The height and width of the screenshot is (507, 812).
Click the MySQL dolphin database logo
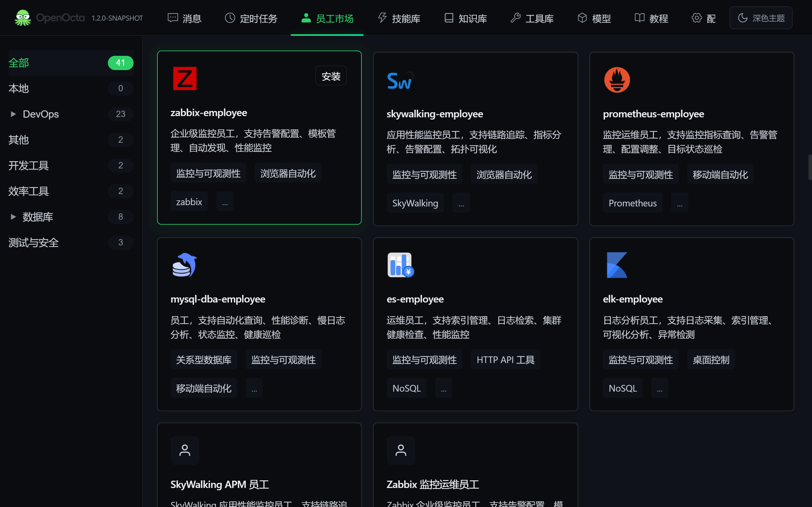pos(185,265)
